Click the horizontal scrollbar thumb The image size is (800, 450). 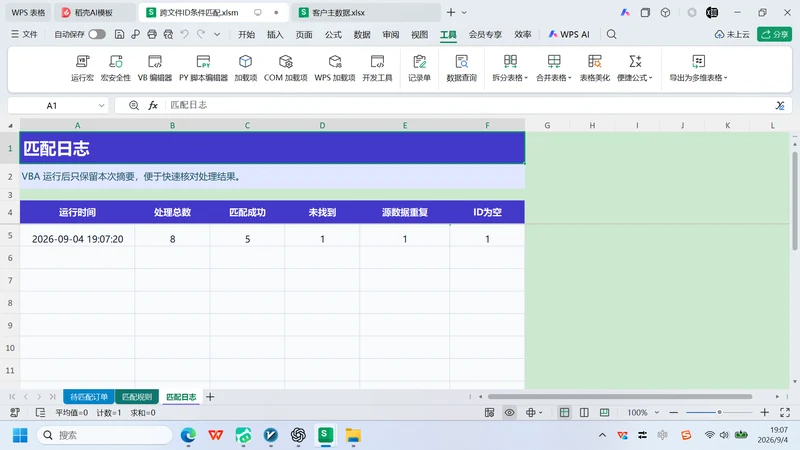[x=620, y=396]
